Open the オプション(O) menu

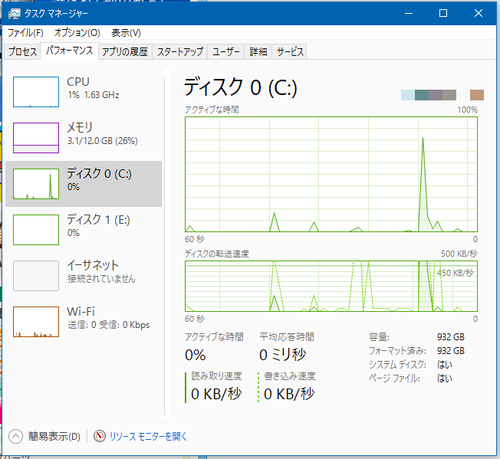[77, 33]
